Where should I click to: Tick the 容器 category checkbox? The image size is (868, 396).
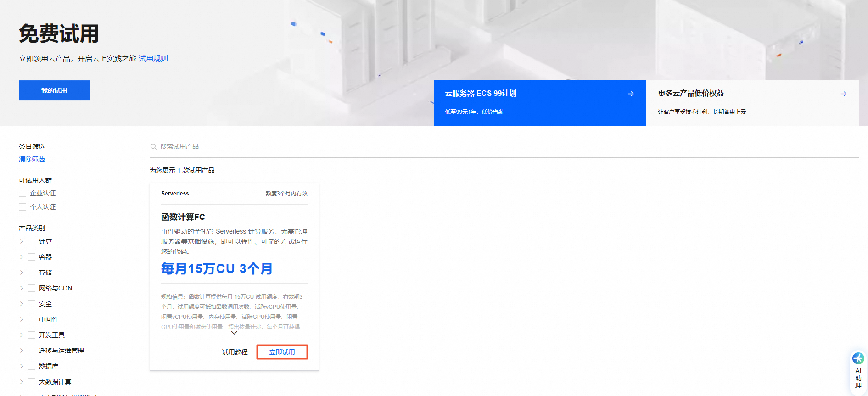[x=32, y=257]
